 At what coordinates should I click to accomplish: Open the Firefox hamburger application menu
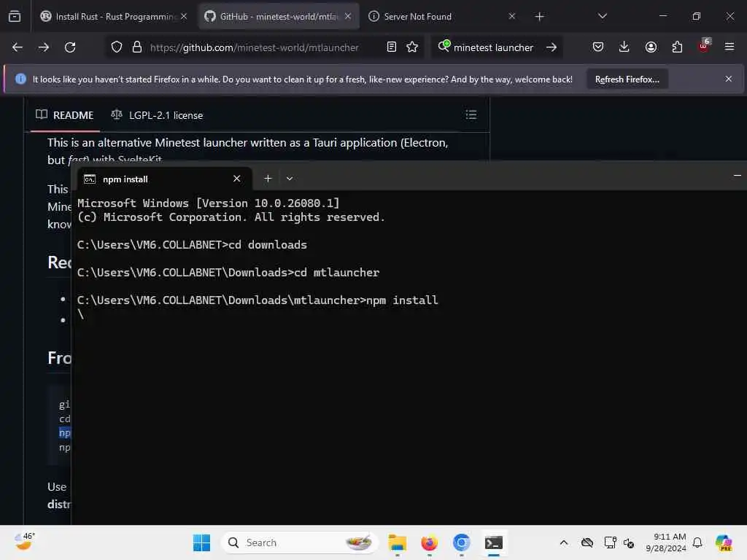tap(729, 47)
